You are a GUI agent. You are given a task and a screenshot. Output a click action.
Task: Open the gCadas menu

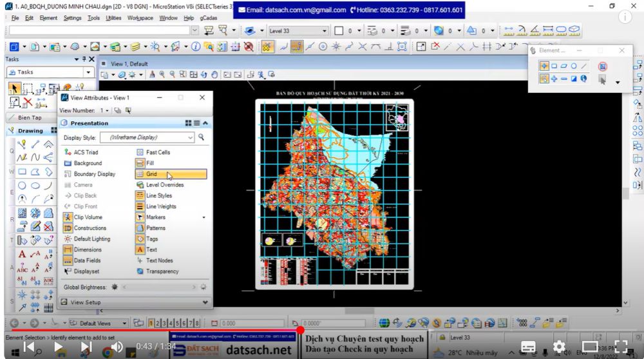click(209, 18)
